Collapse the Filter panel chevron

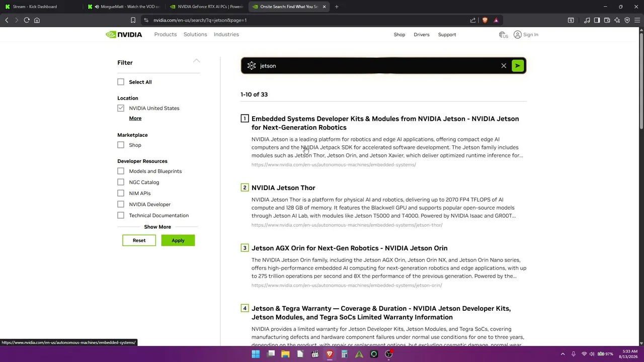click(196, 61)
